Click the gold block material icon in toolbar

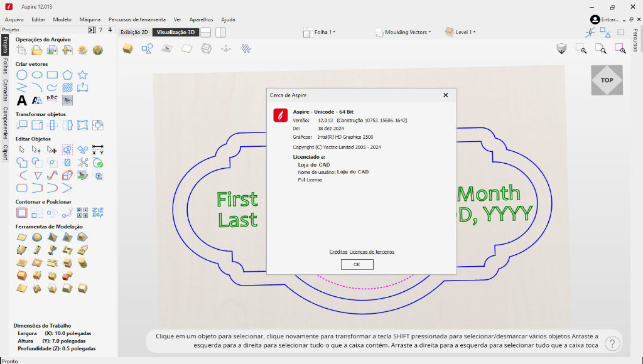tap(128, 49)
